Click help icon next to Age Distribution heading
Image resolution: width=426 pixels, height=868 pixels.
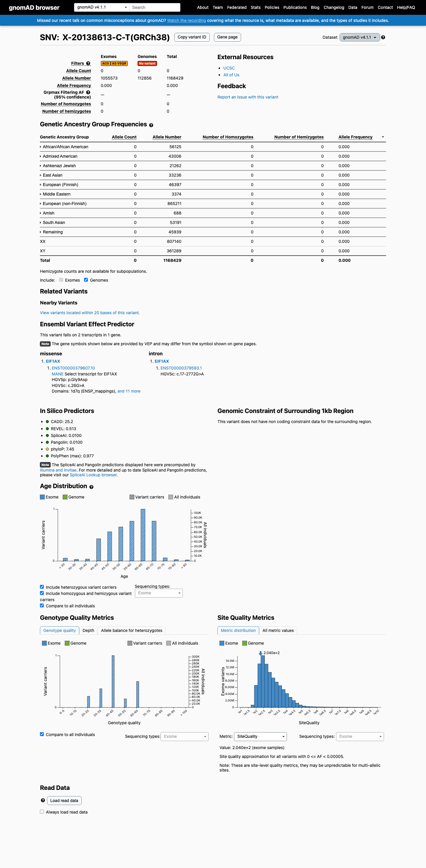point(91,487)
